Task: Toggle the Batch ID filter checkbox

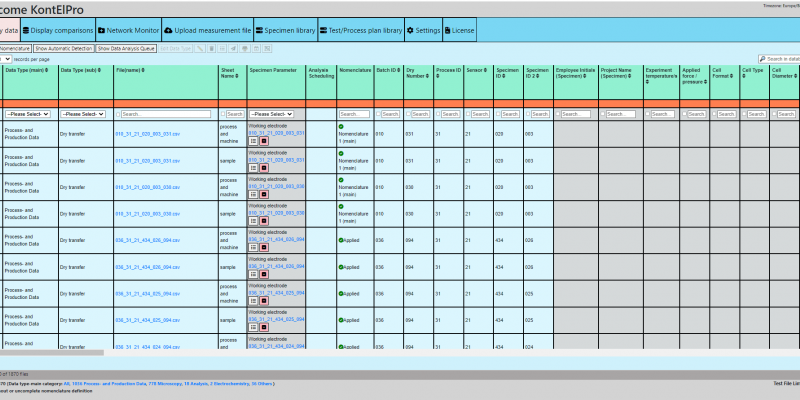Action: pyautogui.click(x=378, y=114)
